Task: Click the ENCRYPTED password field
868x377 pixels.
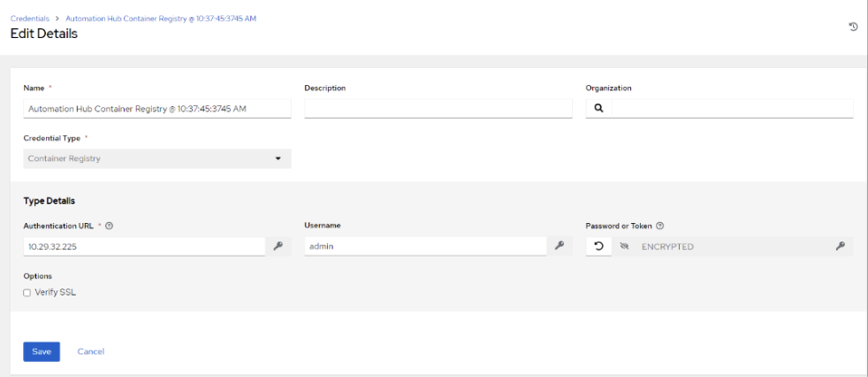Action: pos(731,246)
